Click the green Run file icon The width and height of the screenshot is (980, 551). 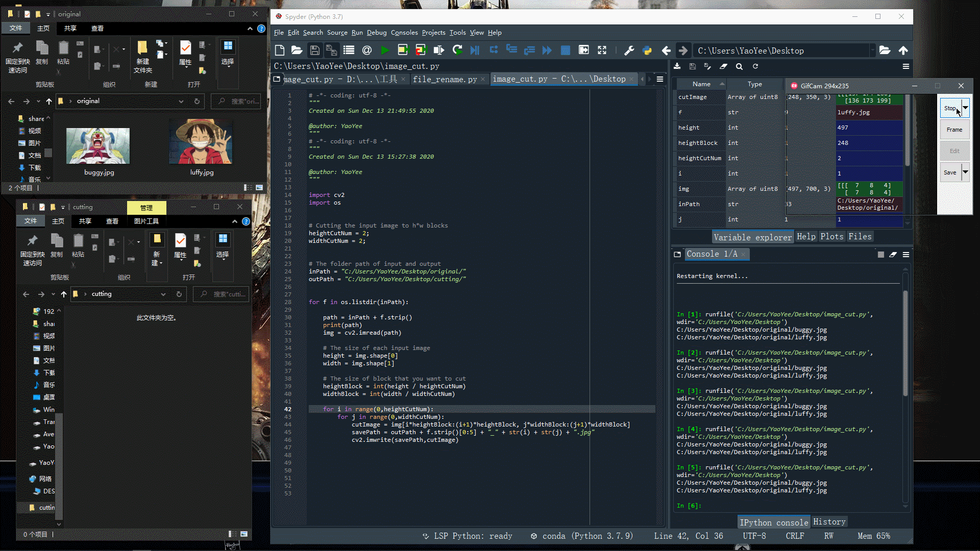pyautogui.click(x=385, y=50)
